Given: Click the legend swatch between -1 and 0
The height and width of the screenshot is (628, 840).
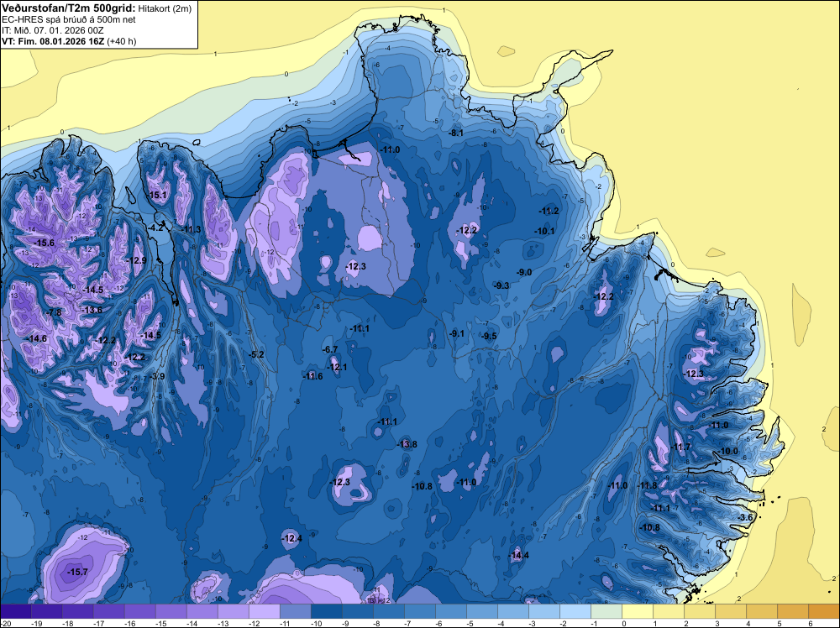Looking at the screenshot, I should coord(606,611).
